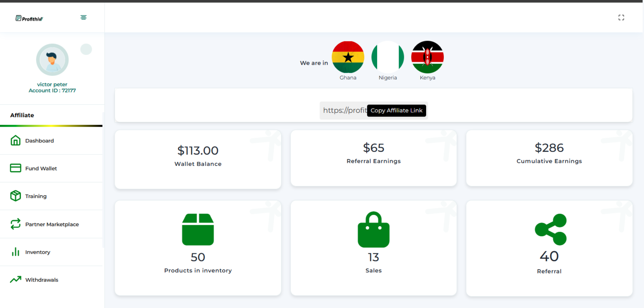Viewport: 644px width, 308px height.
Task: Click the Referral share icon card
Action: [x=549, y=248]
